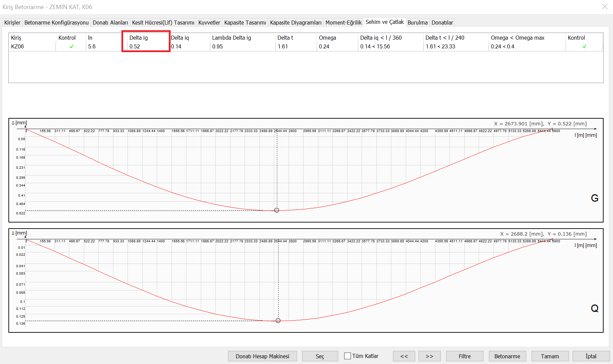Viewport: 613px width, 364px height.
Task: Close the Kiriş Betonarme dialog window
Action: point(605,7)
